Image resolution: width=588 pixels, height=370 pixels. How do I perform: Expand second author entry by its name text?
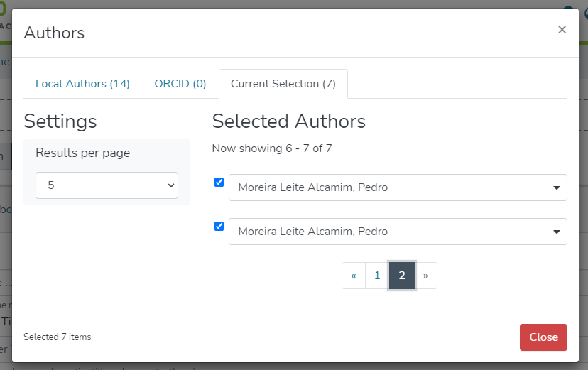coord(312,232)
